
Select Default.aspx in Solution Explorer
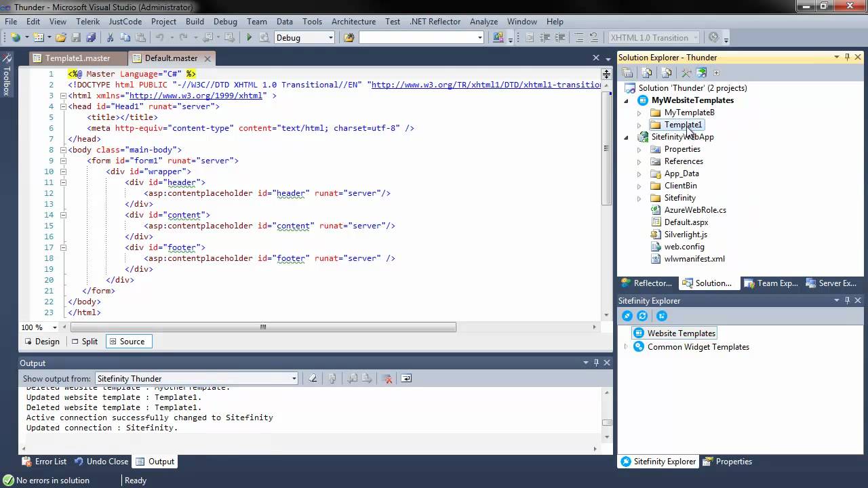(686, 222)
